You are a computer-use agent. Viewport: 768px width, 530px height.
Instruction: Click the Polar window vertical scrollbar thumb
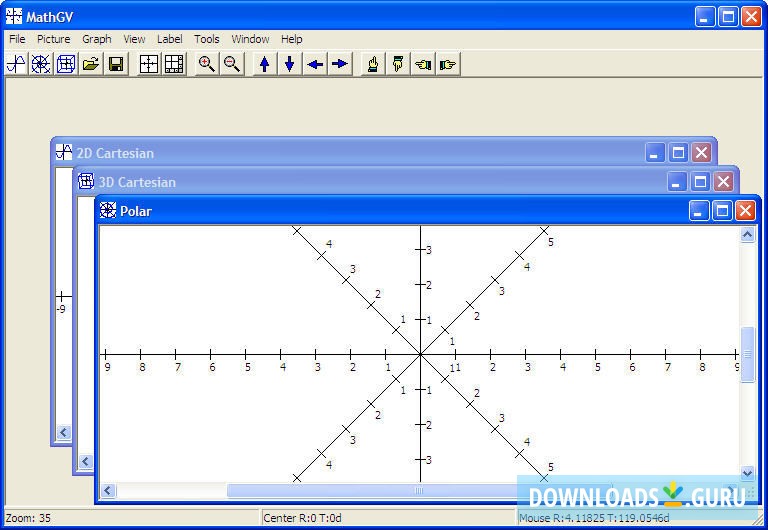pyautogui.click(x=747, y=354)
